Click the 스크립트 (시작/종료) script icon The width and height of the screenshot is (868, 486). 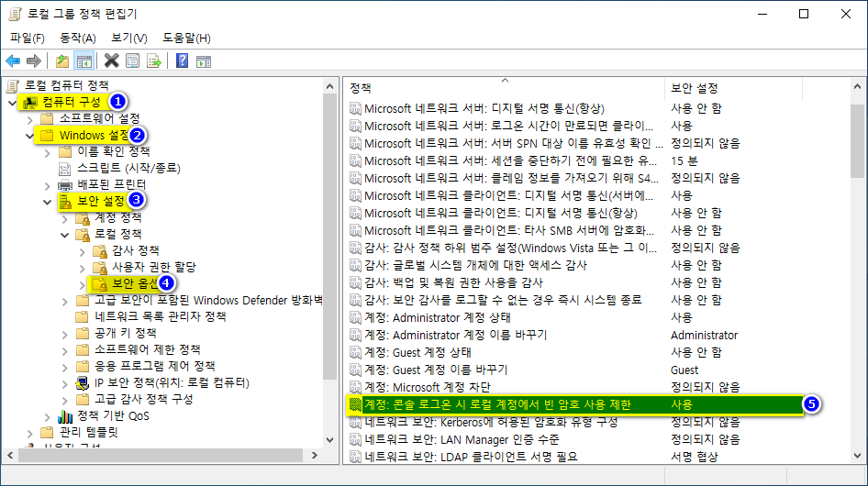pos(65,169)
